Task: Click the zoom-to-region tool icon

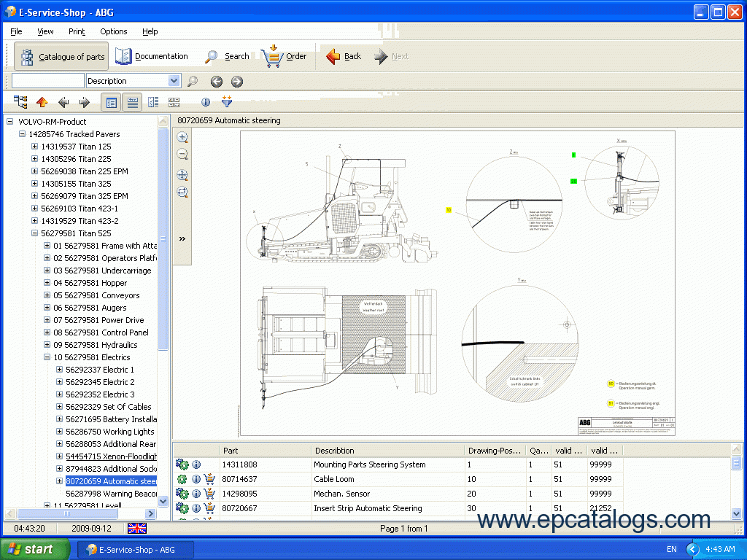Action: pos(182,192)
